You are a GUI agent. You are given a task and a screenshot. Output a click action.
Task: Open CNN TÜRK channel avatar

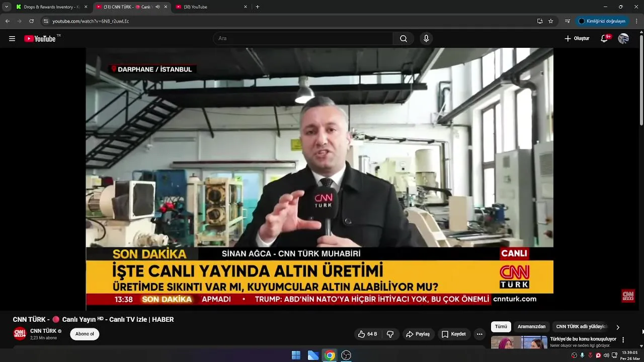(x=20, y=334)
